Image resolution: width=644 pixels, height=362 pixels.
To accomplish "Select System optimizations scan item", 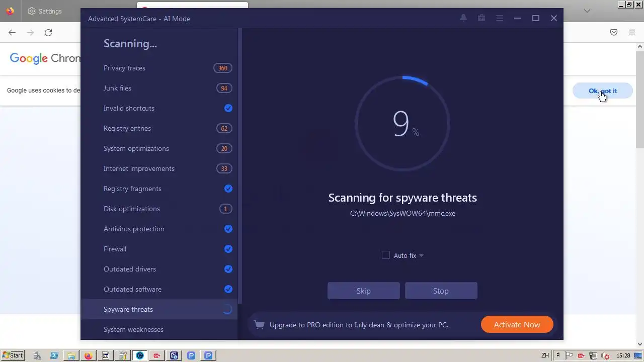I will tap(159, 148).
